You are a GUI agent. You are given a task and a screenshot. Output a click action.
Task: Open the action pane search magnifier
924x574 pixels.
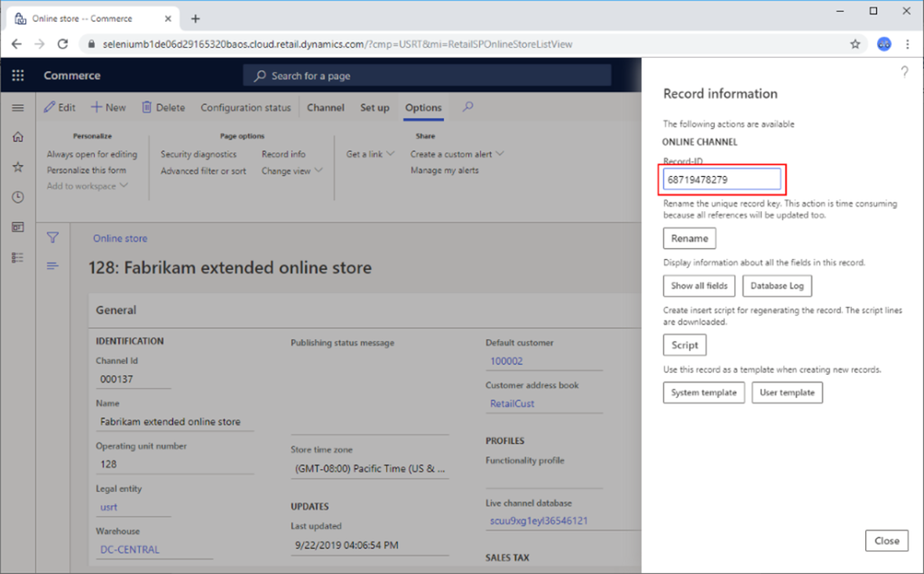pyautogui.click(x=467, y=106)
